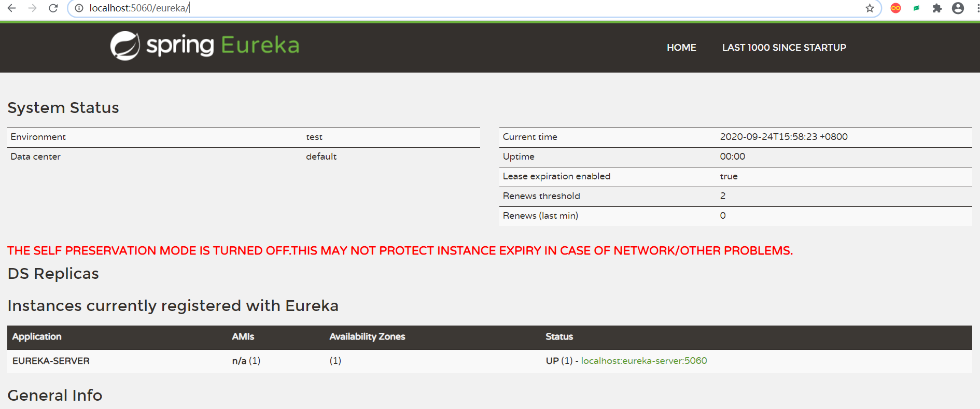Viewport: 980px width, 409px height.
Task: Select the Renews (last min) value 0
Action: pos(723,216)
